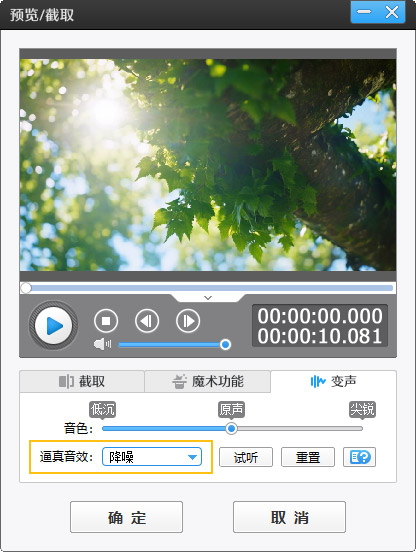The width and height of the screenshot is (416, 552).
Task: Set timbre to the 尖锐 label
Action: 362,410
